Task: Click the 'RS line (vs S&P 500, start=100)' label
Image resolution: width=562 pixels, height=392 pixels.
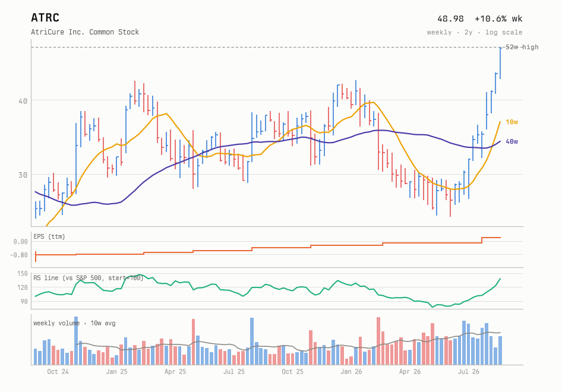Action: [88, 278]
